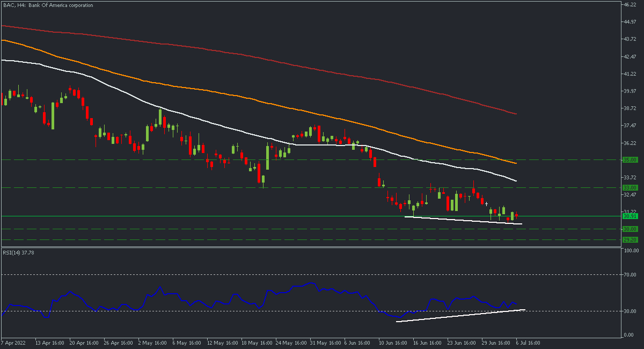Click the BAC, H4 chart title label

click(x=47, y=5)
